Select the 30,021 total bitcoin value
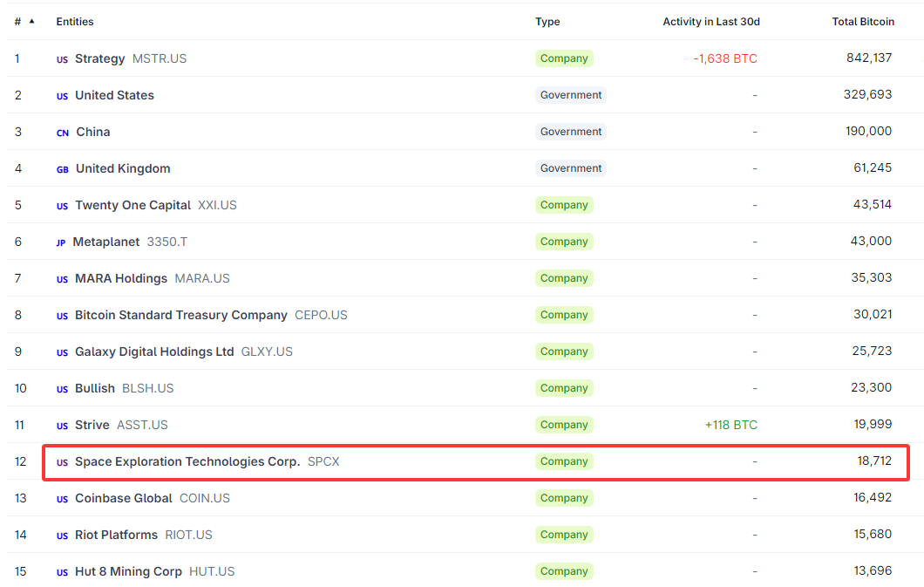The height and width of the screenshot is (587, 924). pos(873,314)
